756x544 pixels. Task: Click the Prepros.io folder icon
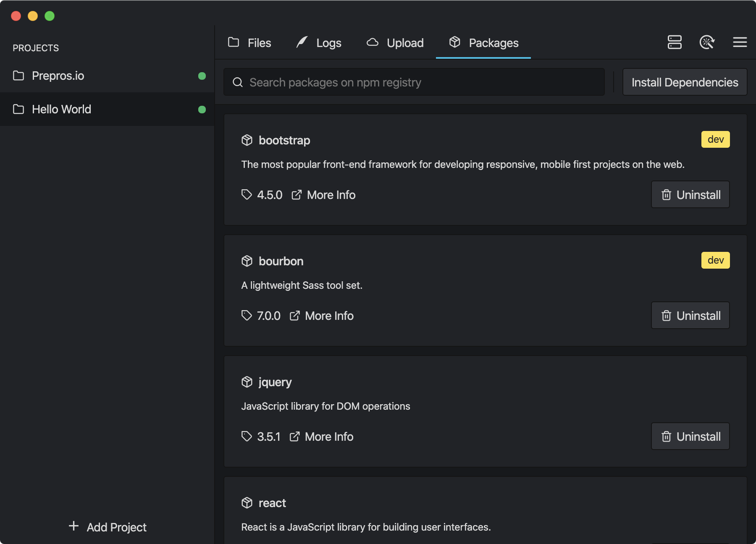tap(18, 76)
